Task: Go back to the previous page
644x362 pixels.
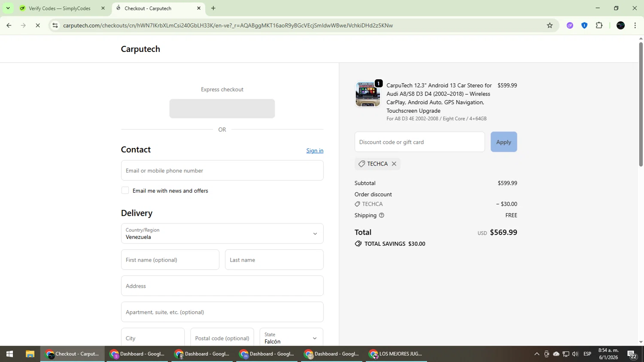Action: (x=9, y=25)
